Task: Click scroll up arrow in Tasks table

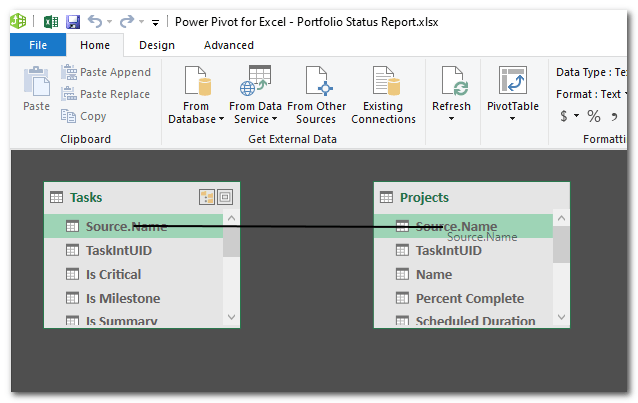Action: pyautogui.click(x=232, y=218)
